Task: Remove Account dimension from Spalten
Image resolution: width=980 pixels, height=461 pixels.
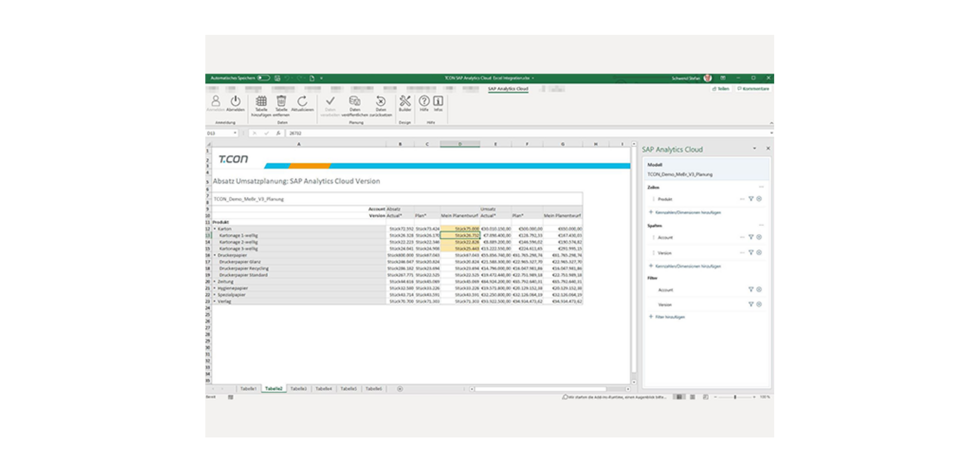Action: [x=759, y=237]
